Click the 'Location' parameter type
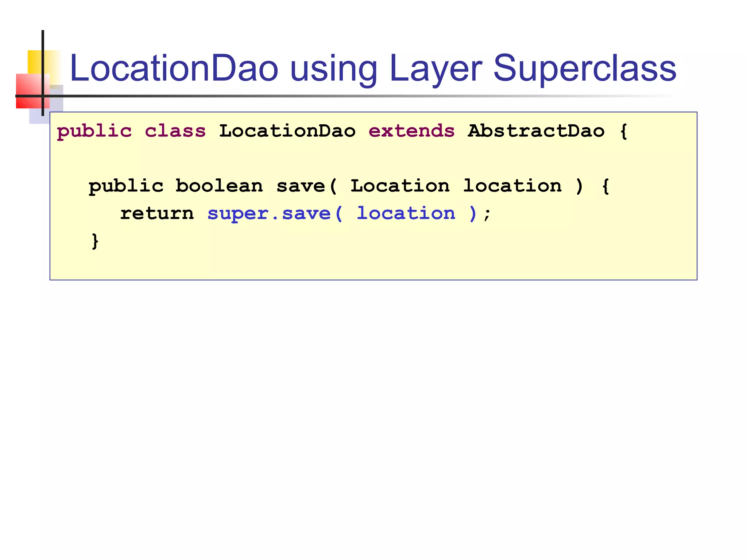 pos(400,186)
